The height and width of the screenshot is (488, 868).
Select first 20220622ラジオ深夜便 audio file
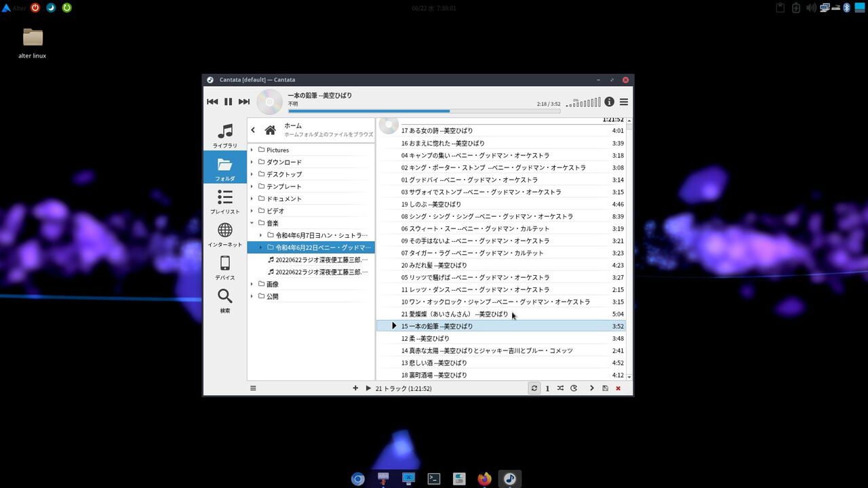(311, 260)
